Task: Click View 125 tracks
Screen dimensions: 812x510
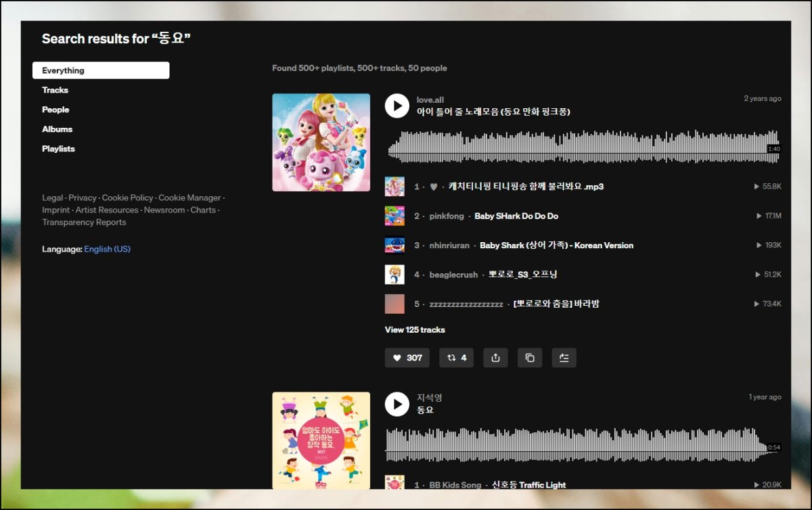Action: pos(415,330)
